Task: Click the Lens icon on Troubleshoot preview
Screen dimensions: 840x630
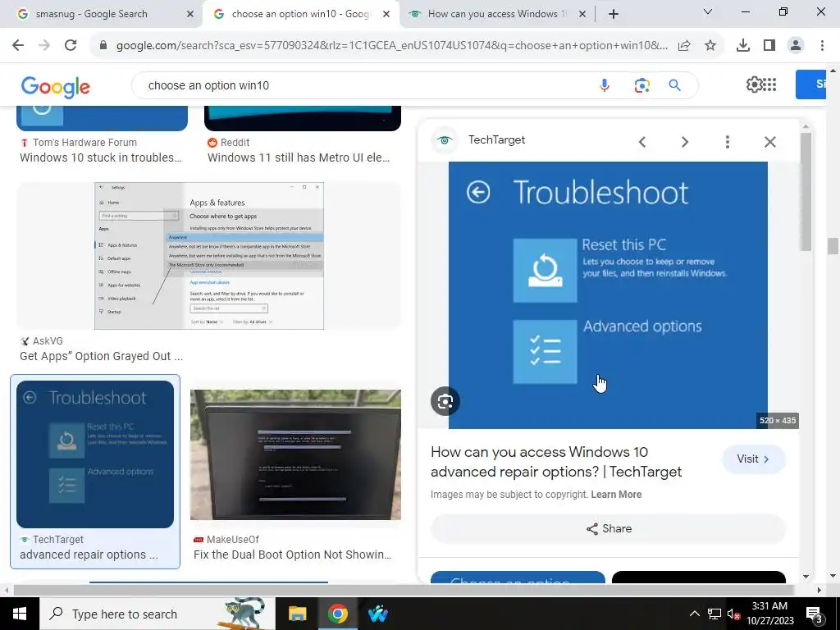Action: 445,401
